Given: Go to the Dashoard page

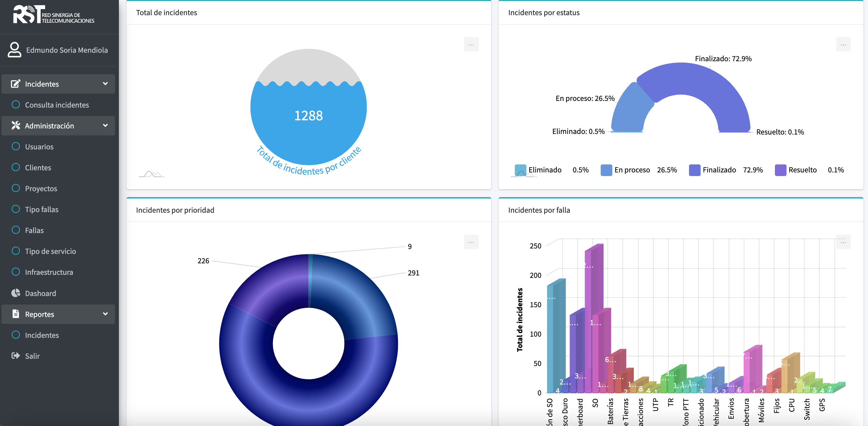Looking at the screenshot, I should click(40, 293).
